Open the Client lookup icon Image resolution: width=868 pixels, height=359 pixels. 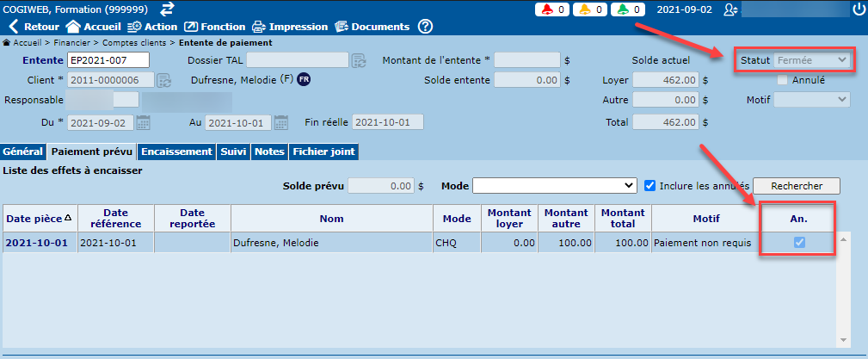[x=163, y=81]
